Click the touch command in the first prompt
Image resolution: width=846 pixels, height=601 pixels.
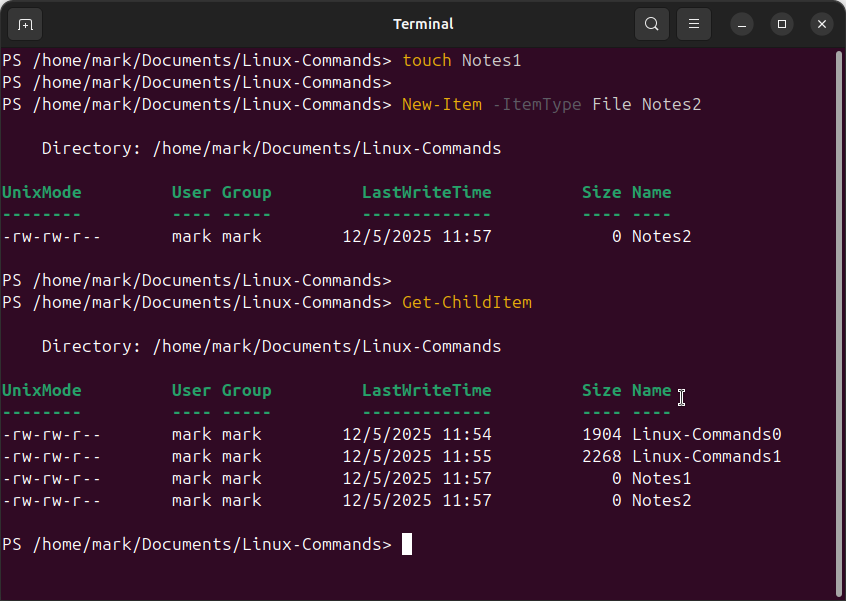click(426, 60)
